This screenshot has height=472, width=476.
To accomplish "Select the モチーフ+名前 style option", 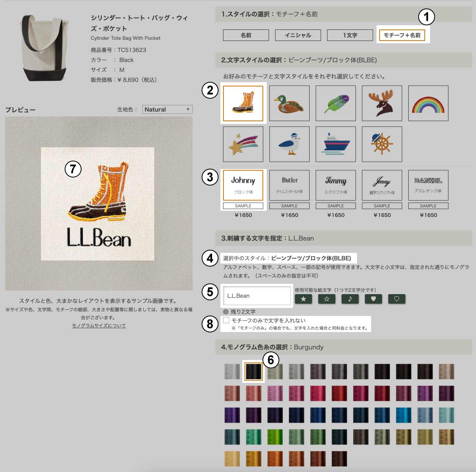I will coord(402,35).
